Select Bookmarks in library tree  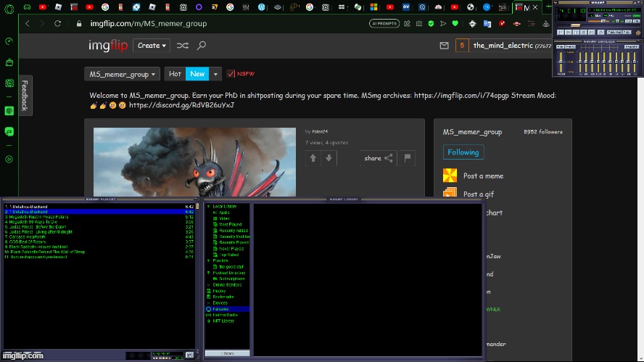tap(223, 297)
